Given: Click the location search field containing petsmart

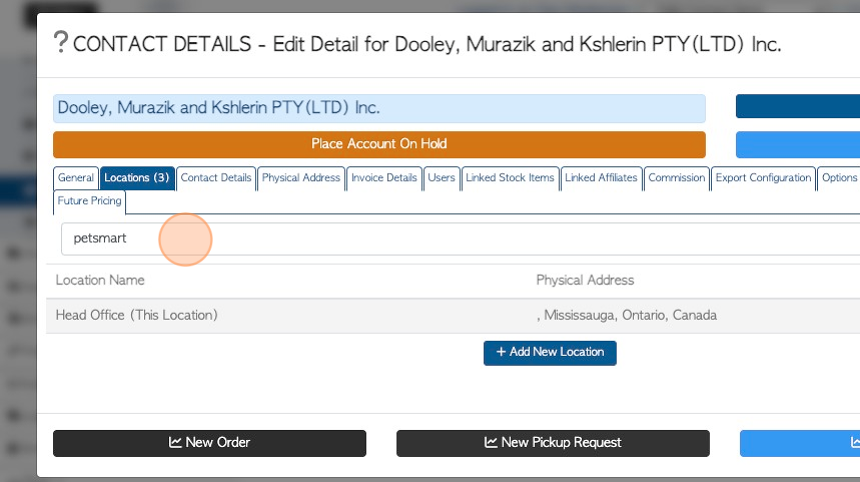Looking at the screenshot, I should (x=460, y=239).
